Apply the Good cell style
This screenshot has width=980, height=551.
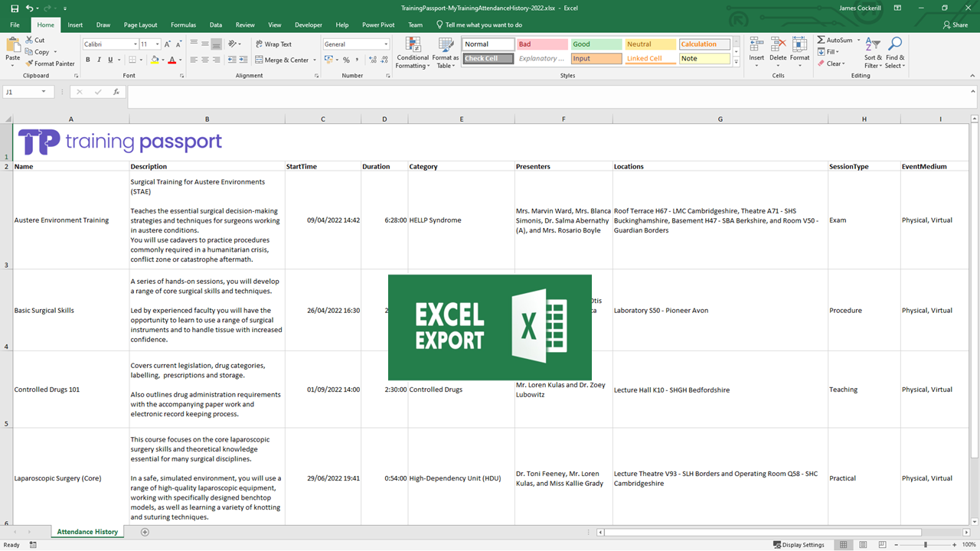tap(596, 44)
